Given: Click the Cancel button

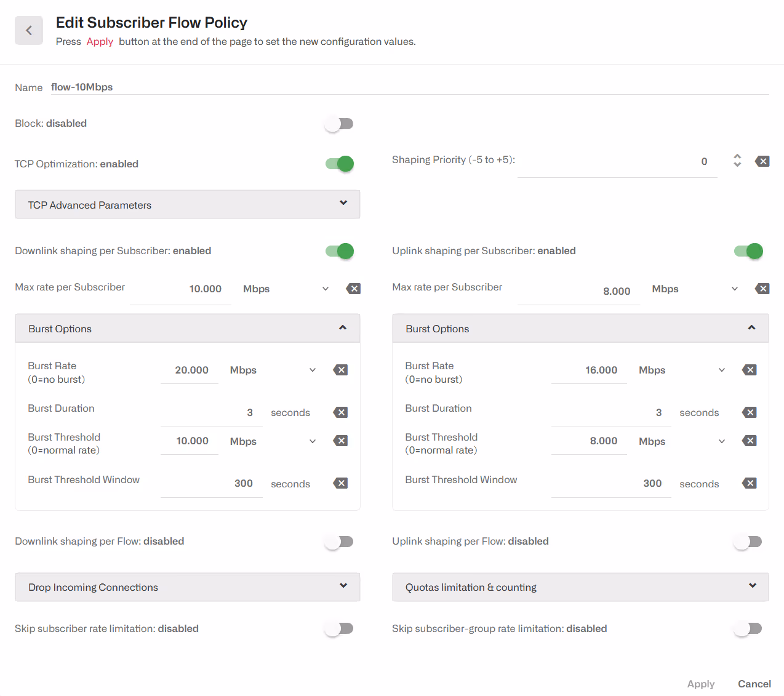Looking at the screenshot, I should pyautogui.click(x=754, y=684).
